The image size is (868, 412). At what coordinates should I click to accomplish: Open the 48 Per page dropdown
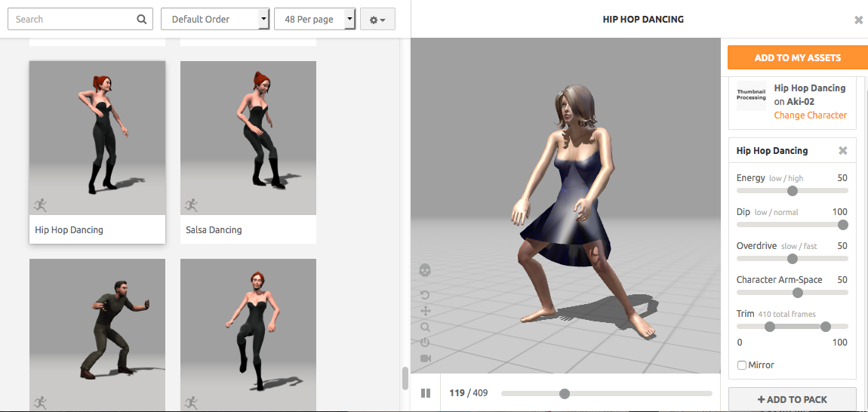pyautogui.click(x=315, y=19)
